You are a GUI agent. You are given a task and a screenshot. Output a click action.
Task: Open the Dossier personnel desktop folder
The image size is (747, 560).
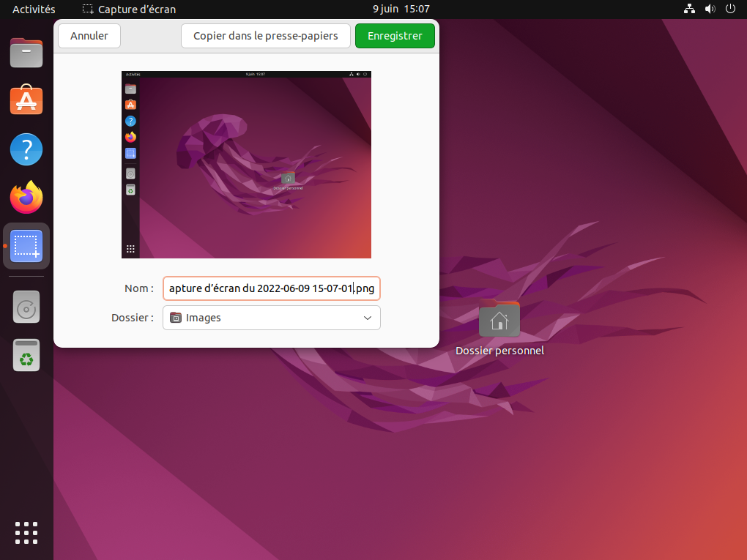tap(499, 318)
